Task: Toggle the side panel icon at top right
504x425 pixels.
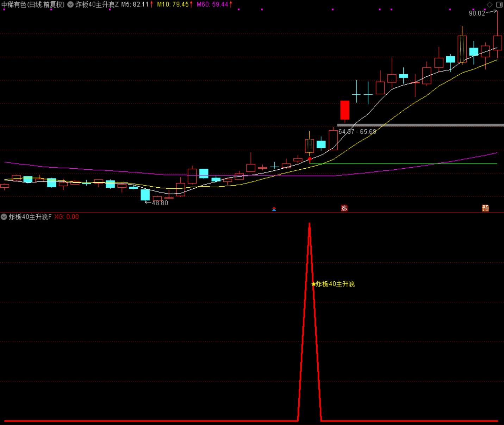Action: [499, 5]
